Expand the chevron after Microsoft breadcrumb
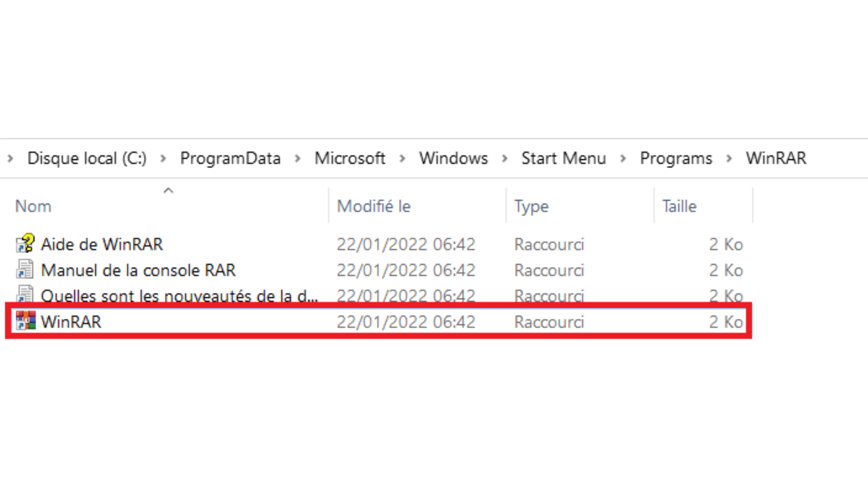Screen dimensions: 868x488 coord(402,159)
